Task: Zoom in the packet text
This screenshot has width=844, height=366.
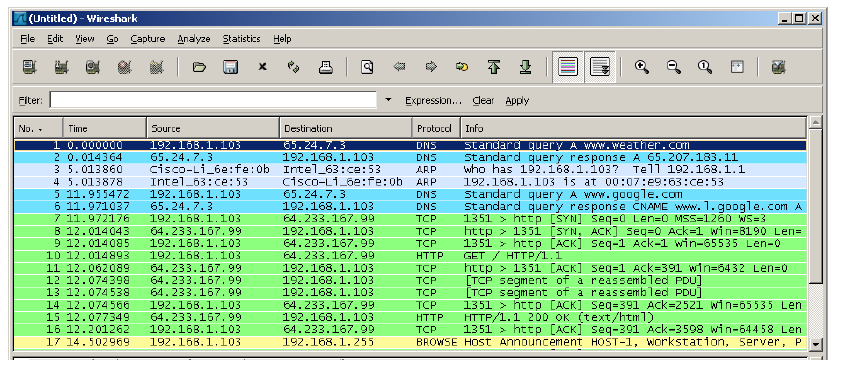Action: click(x=642, y=67)
